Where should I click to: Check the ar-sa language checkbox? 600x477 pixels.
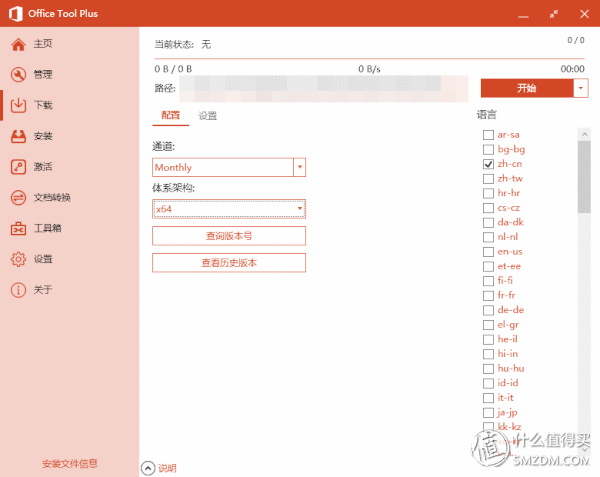pyautogui.click(x=488, y=135)
